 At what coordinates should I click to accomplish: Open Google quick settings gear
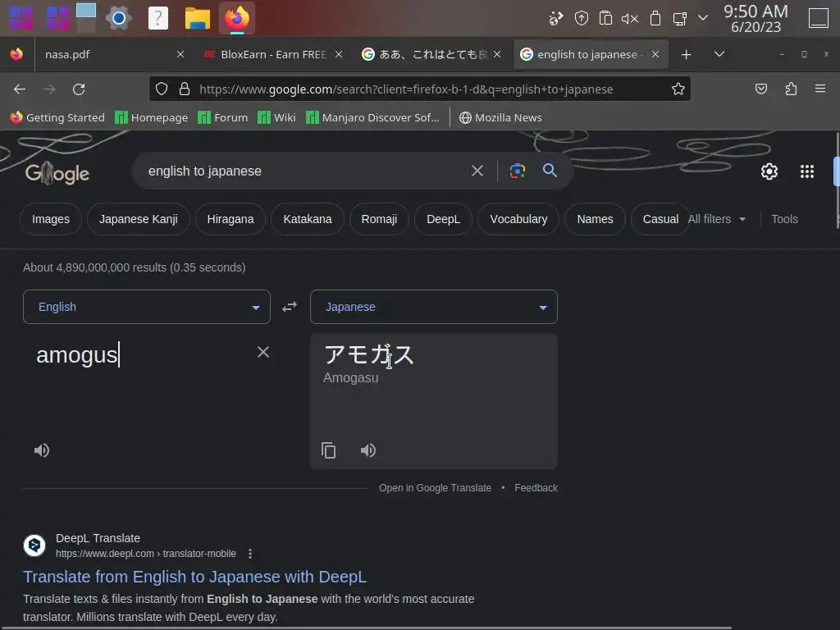point(769,171)
